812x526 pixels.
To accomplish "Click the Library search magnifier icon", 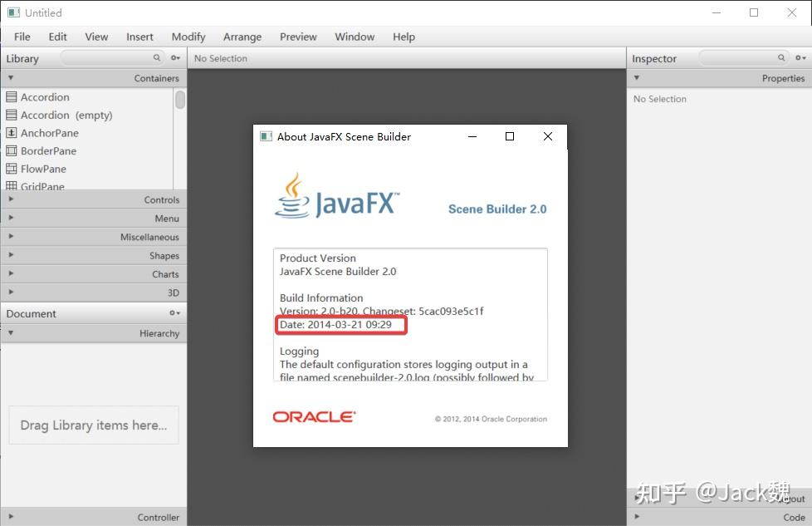I will pyautogui.click(x=155, y=58).
